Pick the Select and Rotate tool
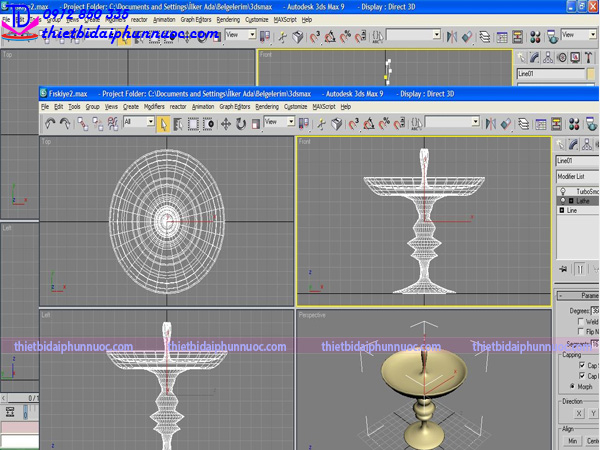Image resolution: width=600 pixels, height=450 pixels. click(241, 124)
